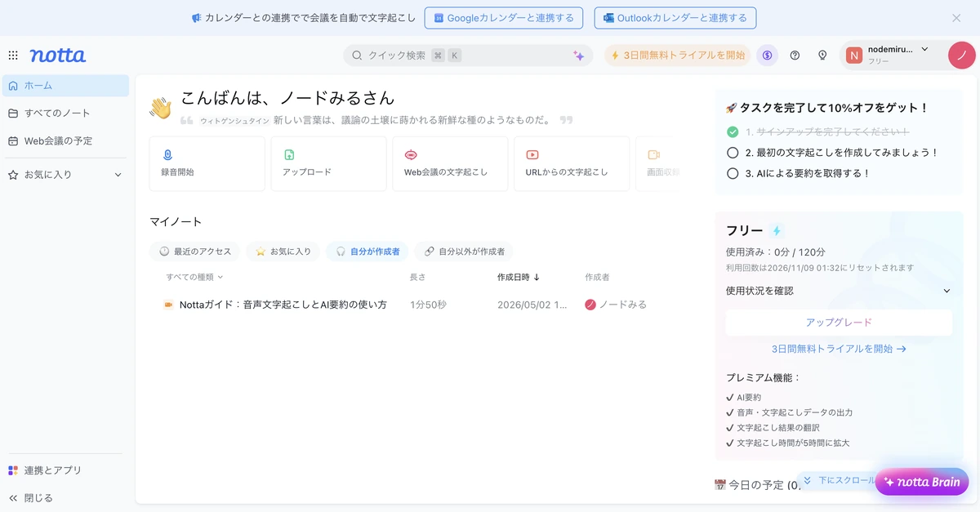Click the note type icon of Nottaガイド row
The image size is (980, 512).
(168, 305)
